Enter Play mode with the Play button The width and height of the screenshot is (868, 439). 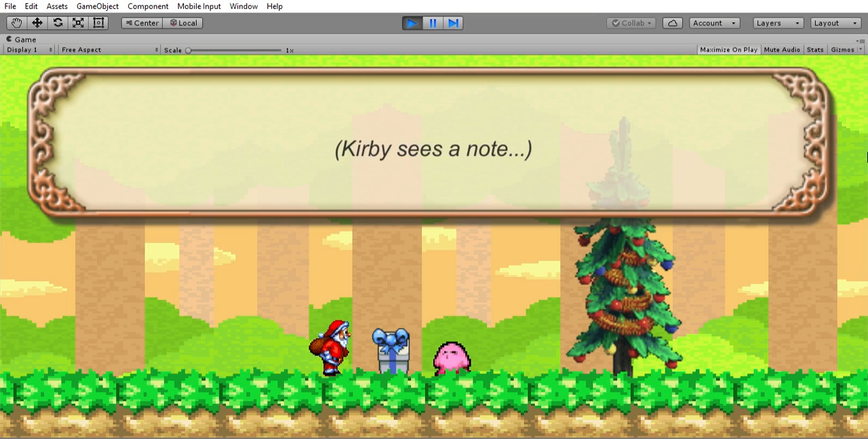412,22
